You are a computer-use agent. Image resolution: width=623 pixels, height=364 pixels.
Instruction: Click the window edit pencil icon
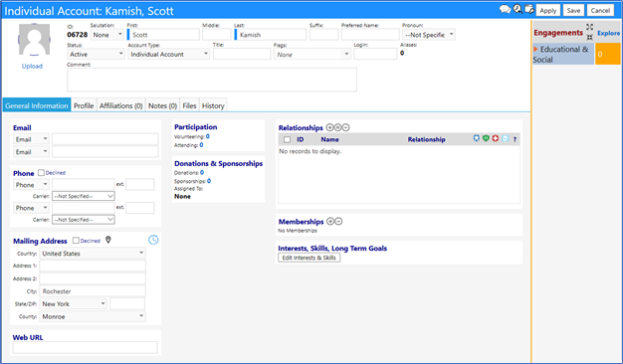click(x=529, y=9)
